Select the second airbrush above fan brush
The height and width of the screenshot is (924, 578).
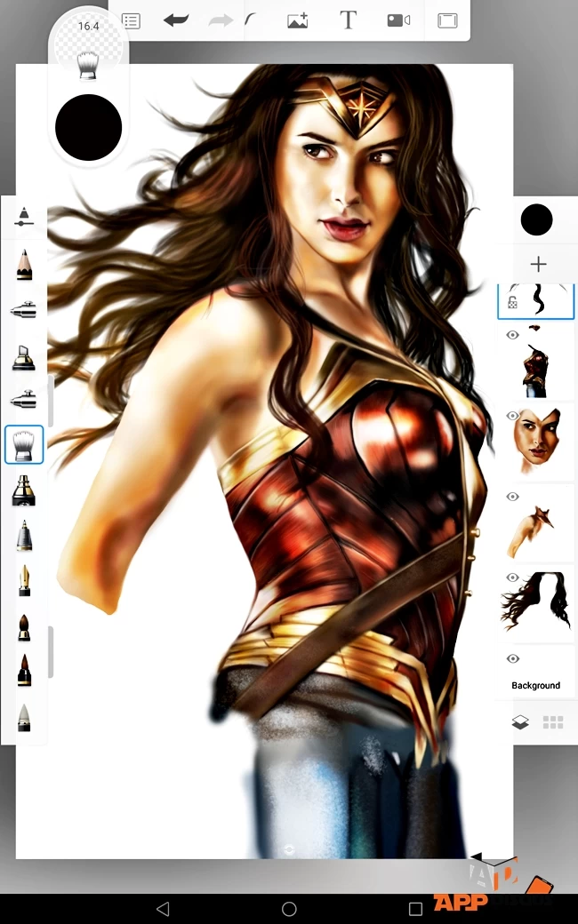tap(24, 400)
